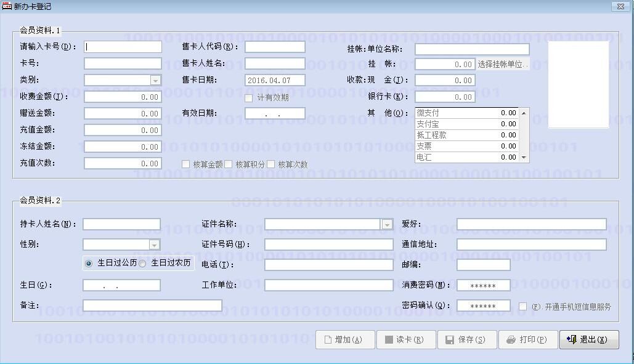This screenshot has height=364, width=634.
Task: Enable the 计有效期 checkbox
Action: point(249,98)
